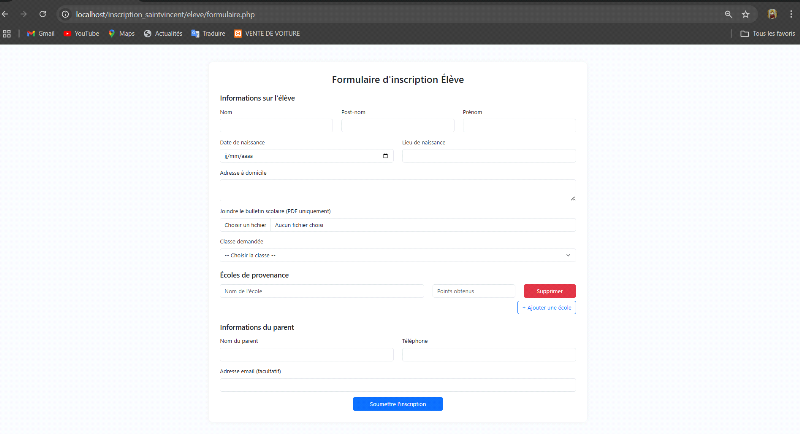Click Ajouter une école button
Viewport: 800px width, 434px height.
[546, 308]
